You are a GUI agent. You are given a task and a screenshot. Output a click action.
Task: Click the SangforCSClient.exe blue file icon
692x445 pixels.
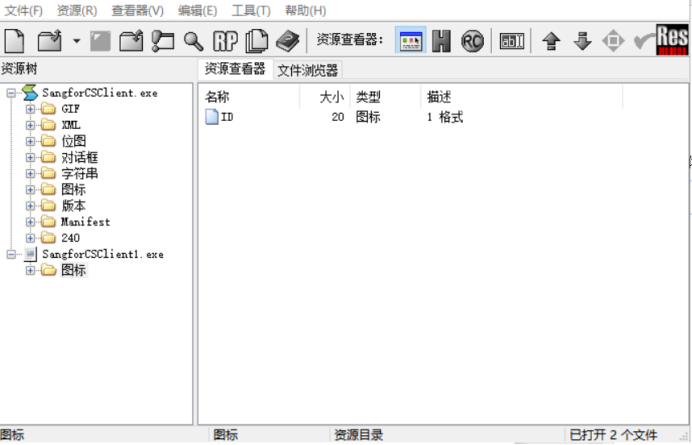[30, 93]
